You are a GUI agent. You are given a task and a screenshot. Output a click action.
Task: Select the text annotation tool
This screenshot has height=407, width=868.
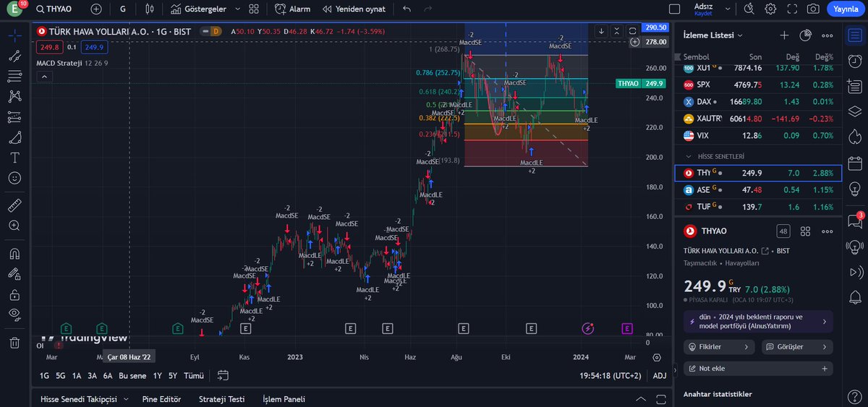point(14,158)
